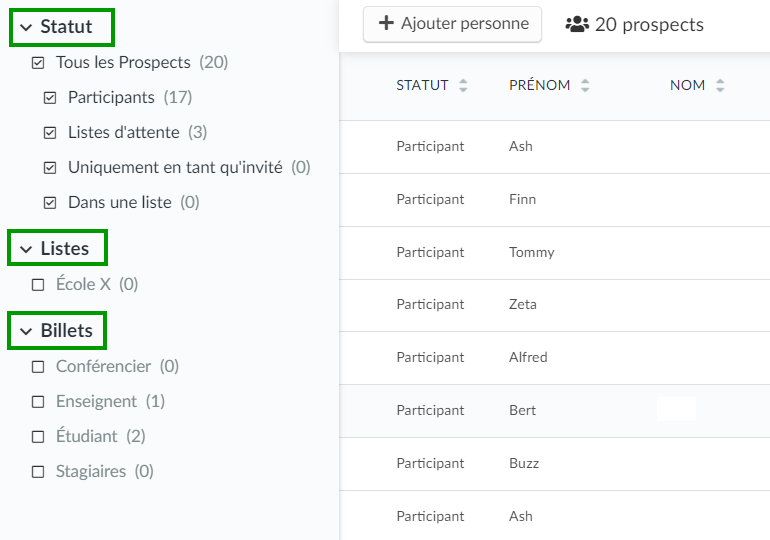This screenshot has width=770, height=540.
Task: Enable the Étudiant ticket filter
Action: click(x=38, y=437)
